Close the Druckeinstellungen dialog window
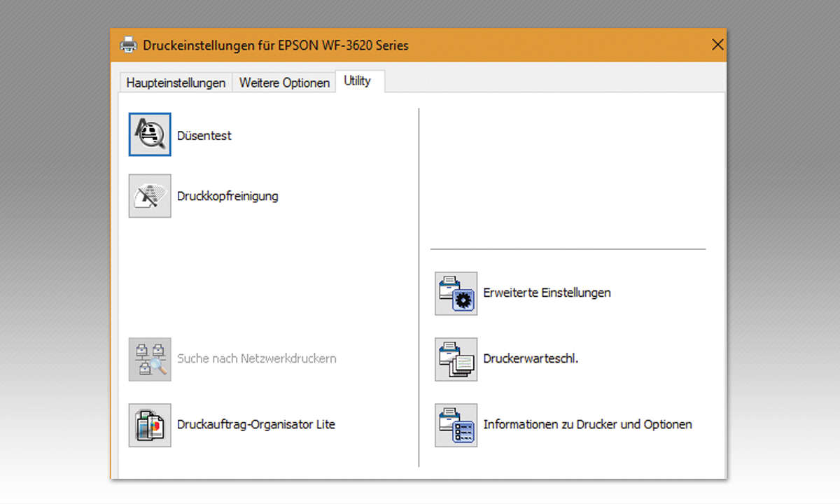 [717, 45]
